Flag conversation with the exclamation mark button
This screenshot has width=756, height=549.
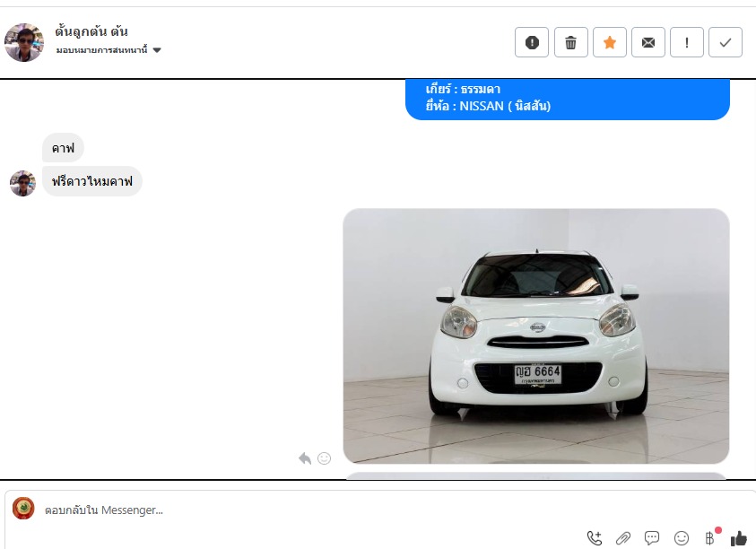point(687,42)
